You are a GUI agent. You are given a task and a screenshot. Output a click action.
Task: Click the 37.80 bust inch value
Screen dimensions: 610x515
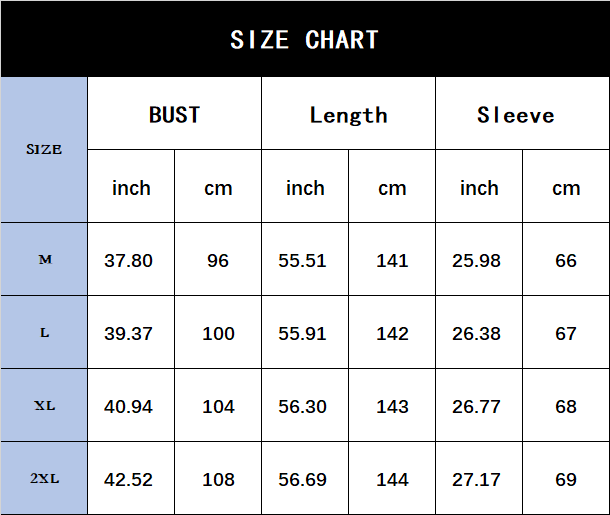pos(129,260)
